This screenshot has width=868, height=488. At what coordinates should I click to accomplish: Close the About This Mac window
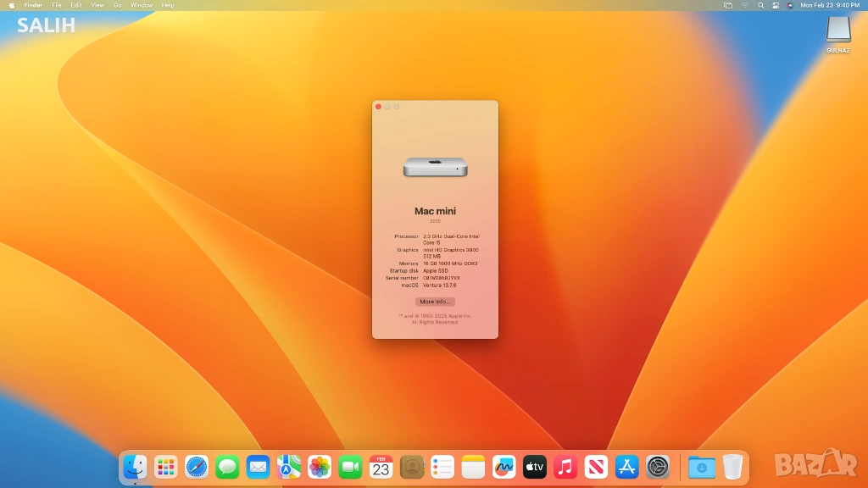[378, 107]
